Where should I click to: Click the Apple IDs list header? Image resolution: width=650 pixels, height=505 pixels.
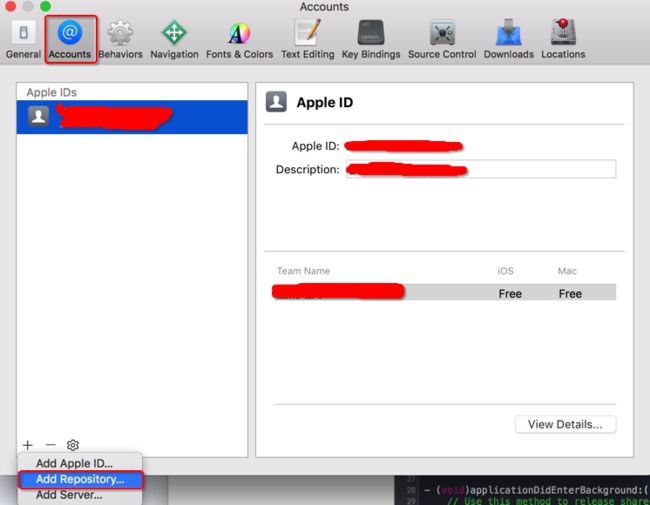[x=51, y=92]
